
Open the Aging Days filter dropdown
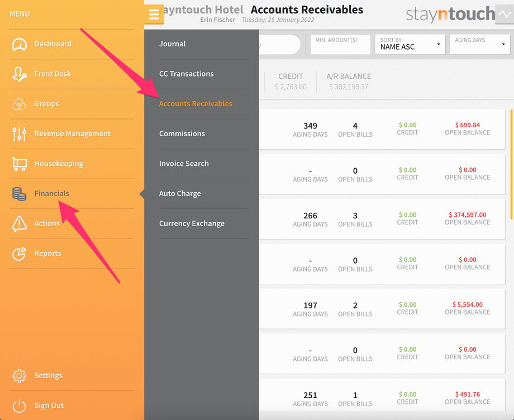pos(480,44)
